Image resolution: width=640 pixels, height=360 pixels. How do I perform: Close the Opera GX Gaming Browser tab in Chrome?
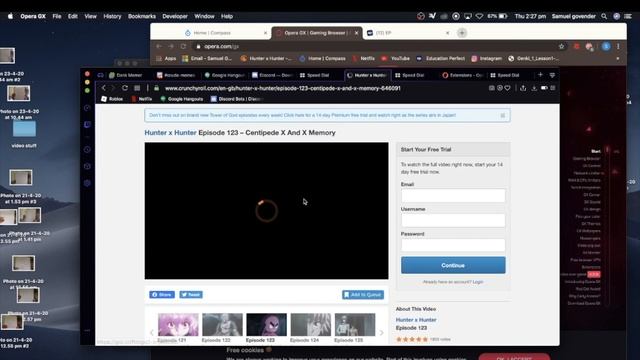(356, 33)
